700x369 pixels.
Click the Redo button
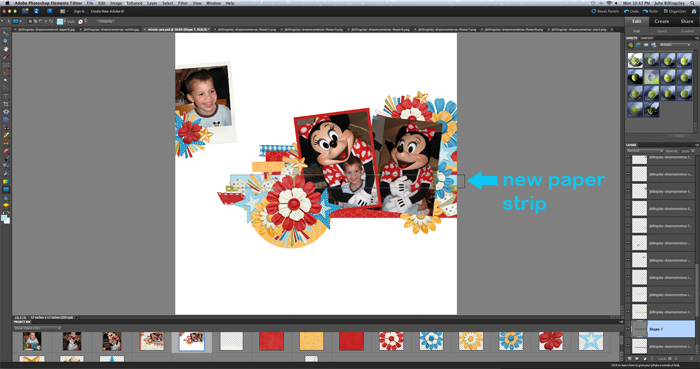point(650,11)
